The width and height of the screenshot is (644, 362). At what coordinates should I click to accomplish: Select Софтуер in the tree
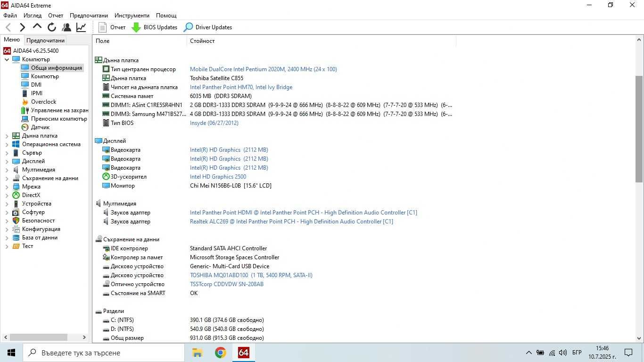pyautogui.click(x=33, y=212)
